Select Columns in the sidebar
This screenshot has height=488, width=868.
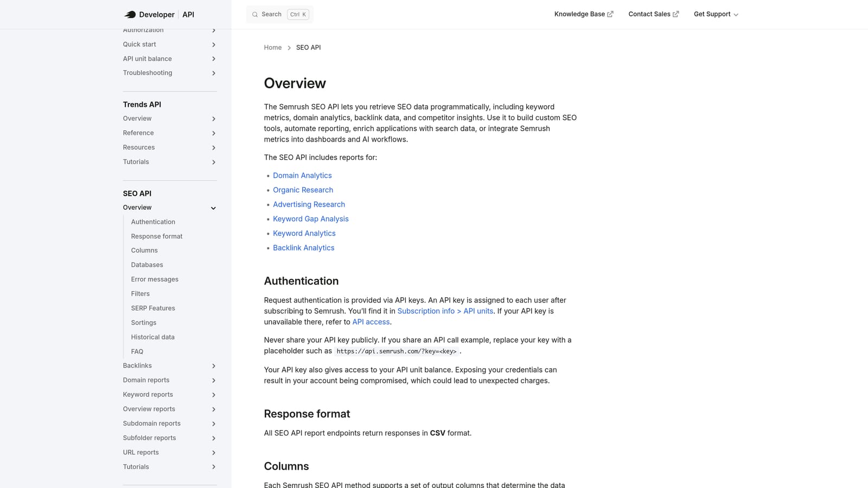[144, 251]
